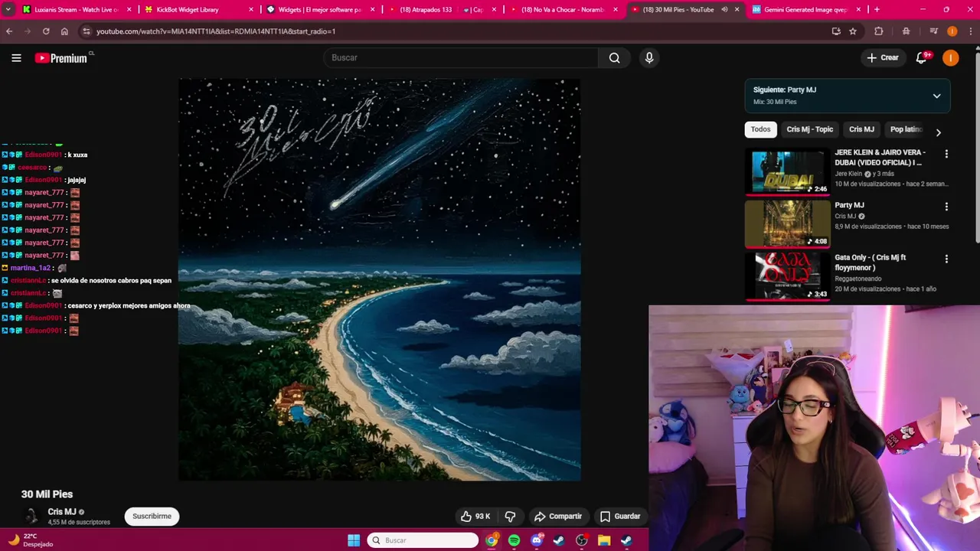Open the Chrome three-dot menu
The height and width of the screenshot is (551, 980).
coord(970,31)
